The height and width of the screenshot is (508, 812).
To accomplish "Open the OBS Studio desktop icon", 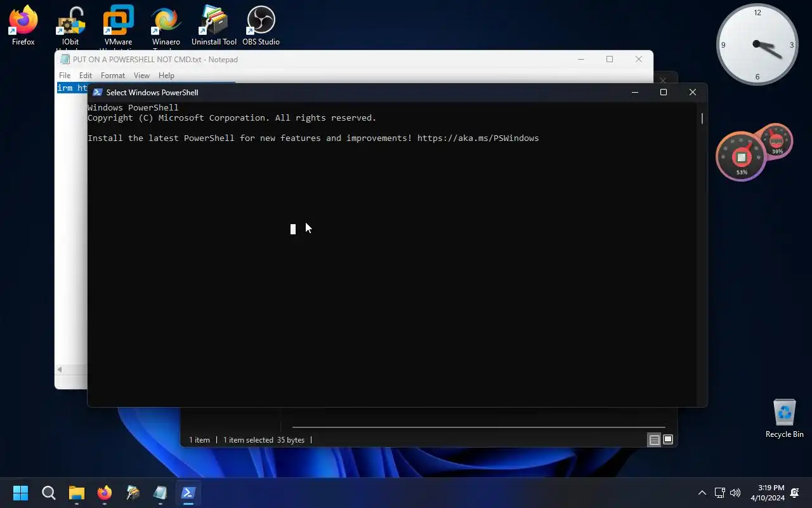I will tap(261, 26).
